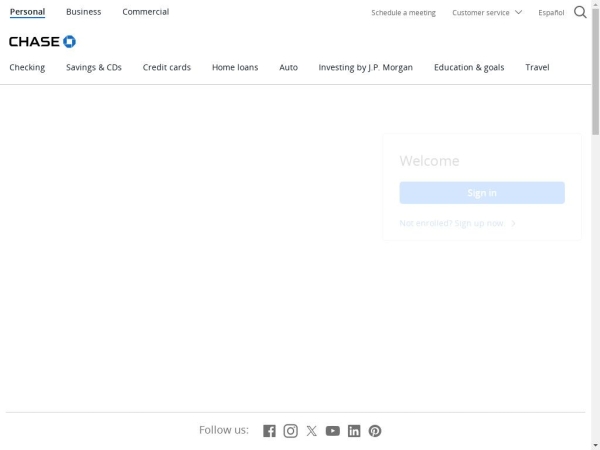The image size is (600, 450).
Task: Open the Credit cards menu
Action: (166, 67)
